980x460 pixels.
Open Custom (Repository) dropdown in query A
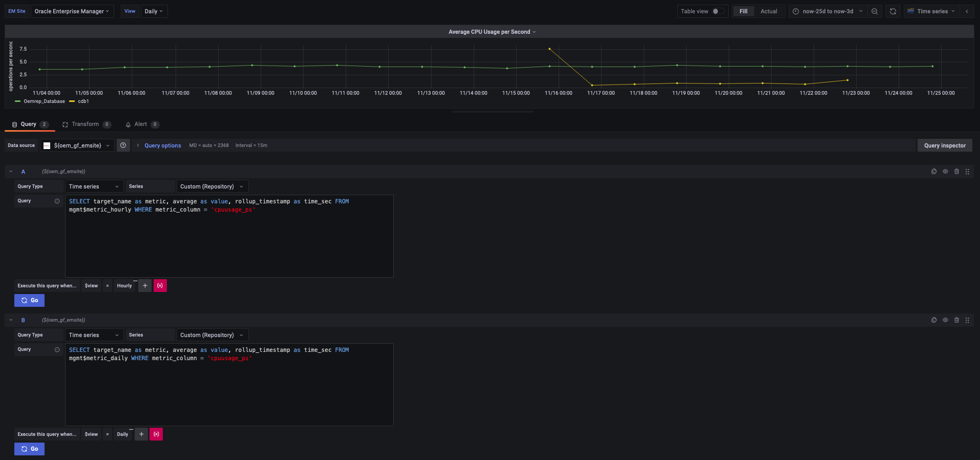click(x=212, y=186)
